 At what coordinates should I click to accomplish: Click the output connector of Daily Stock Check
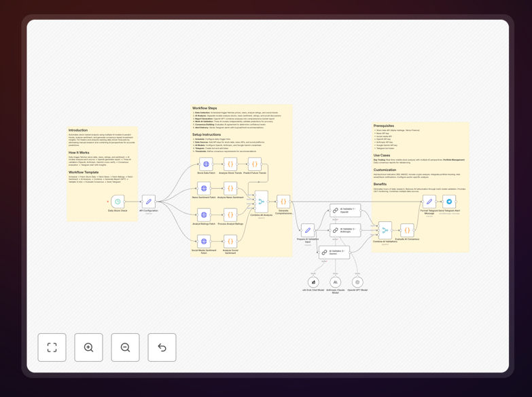tap(126, 202)
